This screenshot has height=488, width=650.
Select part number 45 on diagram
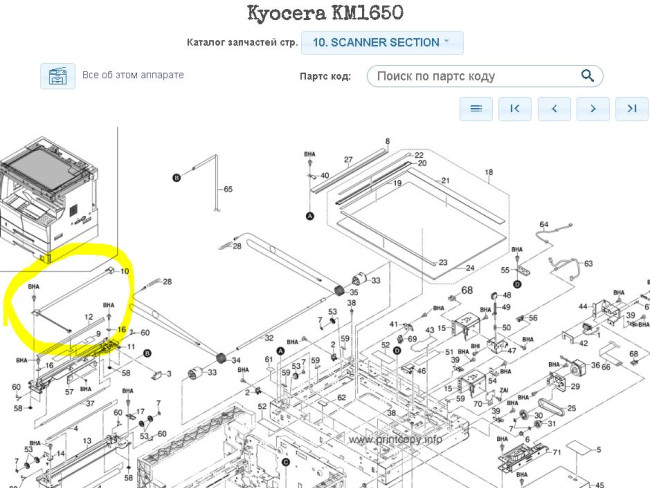599,484
